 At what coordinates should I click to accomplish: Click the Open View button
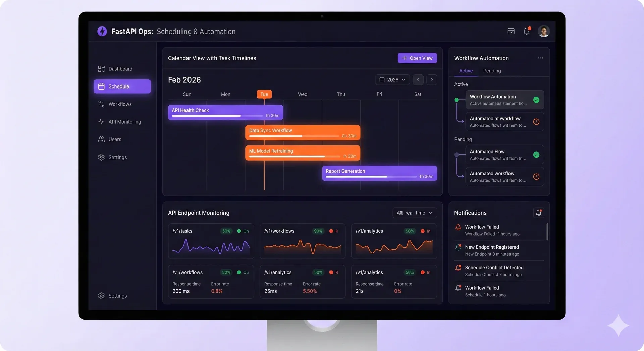click(x=417, y=58)
